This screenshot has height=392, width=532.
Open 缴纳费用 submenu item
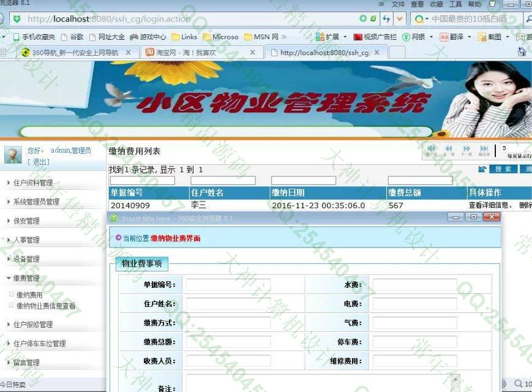click(29, 295)
